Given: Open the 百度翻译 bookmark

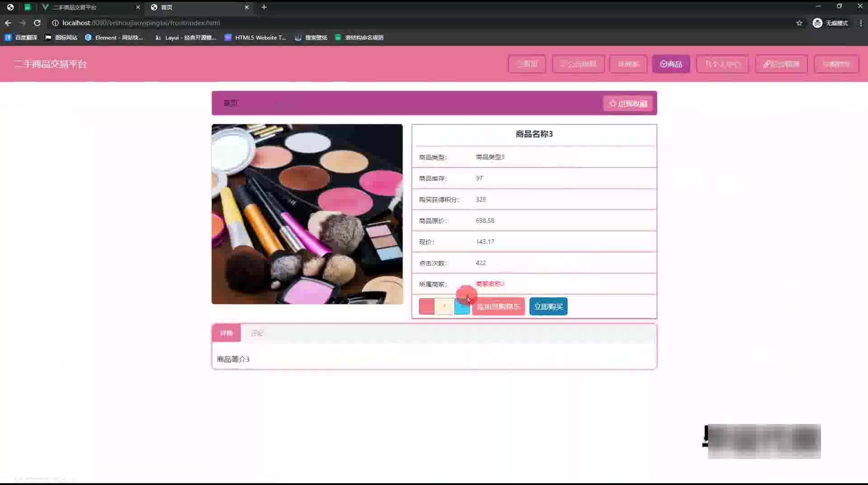Looking at the screenshot, I should (21, 38).
